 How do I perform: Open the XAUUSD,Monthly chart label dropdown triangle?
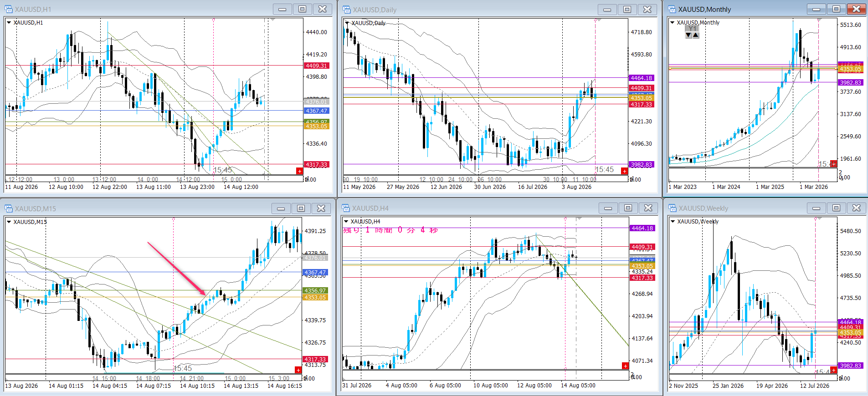(673, 22)
